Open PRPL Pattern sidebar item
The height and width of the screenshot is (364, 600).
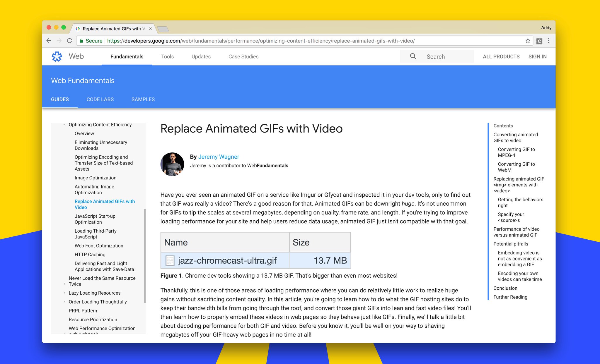click(x=83, y=310)
